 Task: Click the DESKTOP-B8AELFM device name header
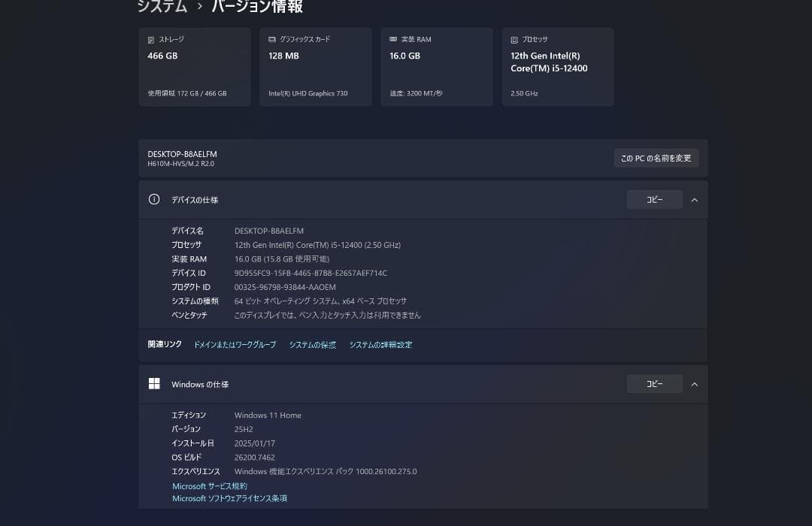click(x=181, y=153)
